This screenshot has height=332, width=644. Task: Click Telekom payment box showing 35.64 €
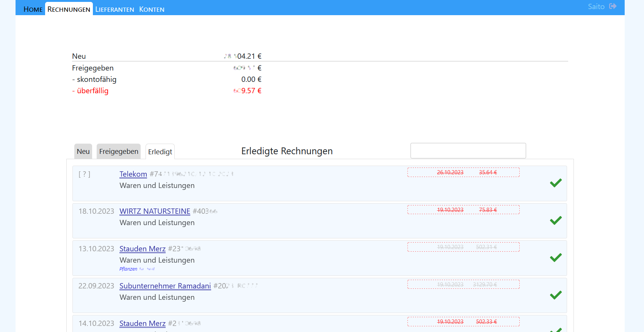(463, 172)
